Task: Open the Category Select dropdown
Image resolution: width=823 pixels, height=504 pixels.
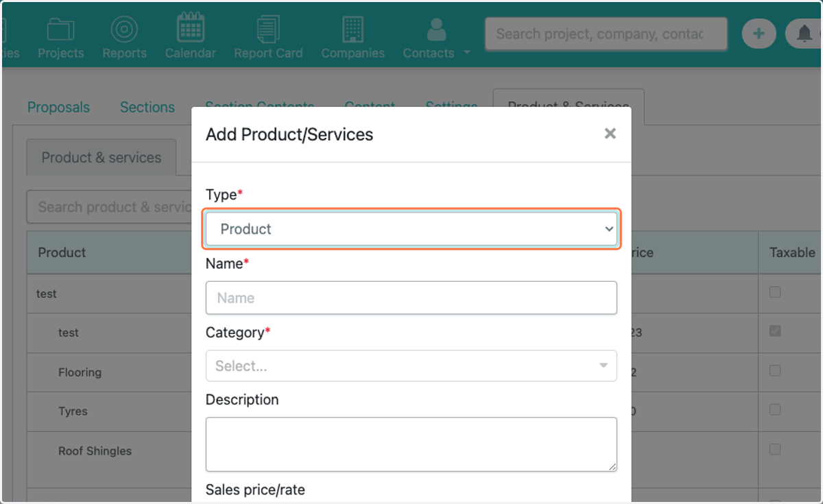Action: click(411, 365)
